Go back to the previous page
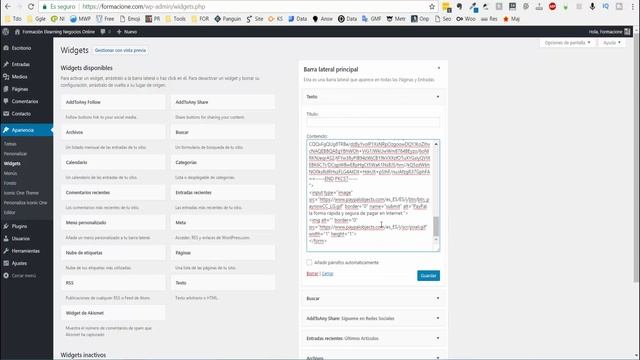640x360 pixels. click(8, 7)
